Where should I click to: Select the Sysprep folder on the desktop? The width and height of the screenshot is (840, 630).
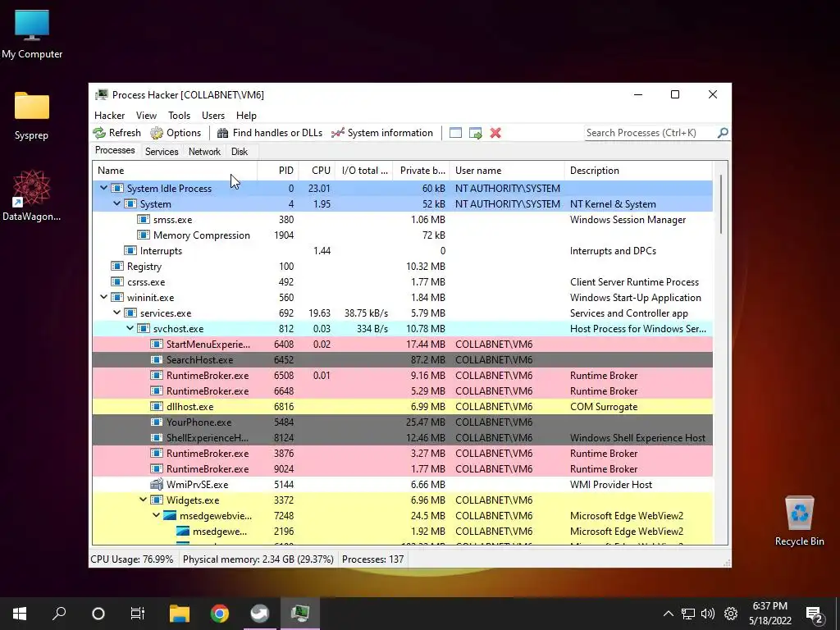[x=32, y=116]
